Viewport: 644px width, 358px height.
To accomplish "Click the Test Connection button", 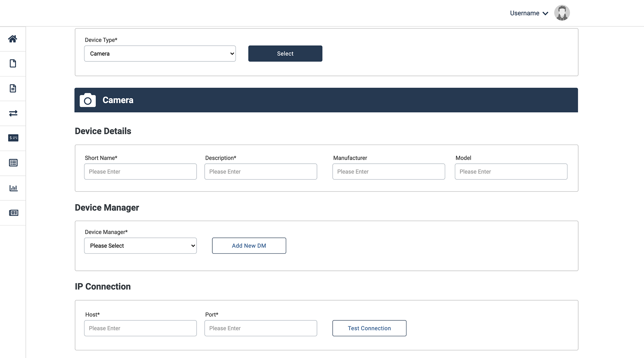I will [x=369, y=328].
